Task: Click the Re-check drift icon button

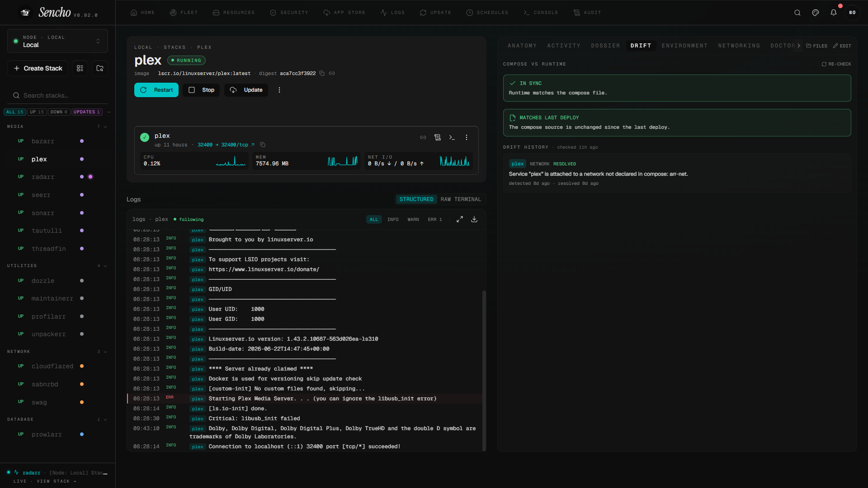Action: tap(836, 64)
